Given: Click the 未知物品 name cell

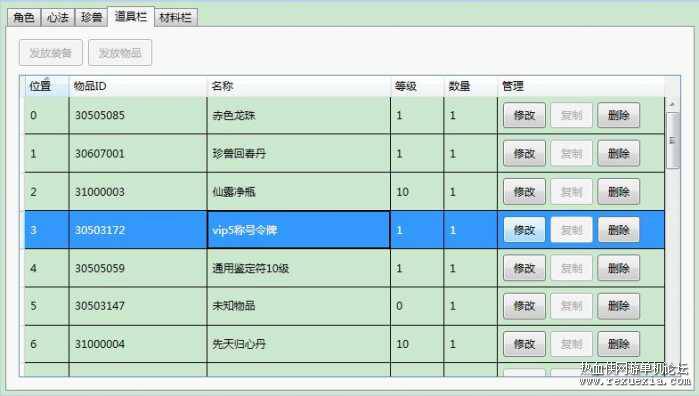Looking at the screenshot, I should click(298, 306).
